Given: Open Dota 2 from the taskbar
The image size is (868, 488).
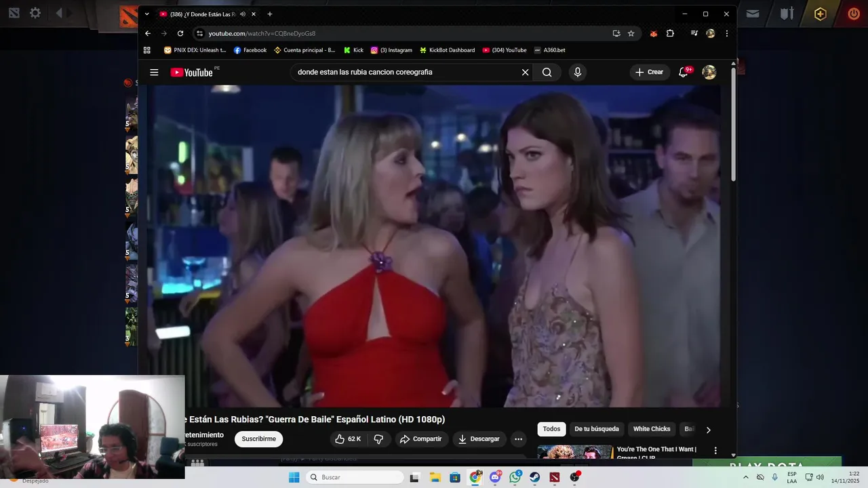Looking at the screenshot, I should pos(555,477).
